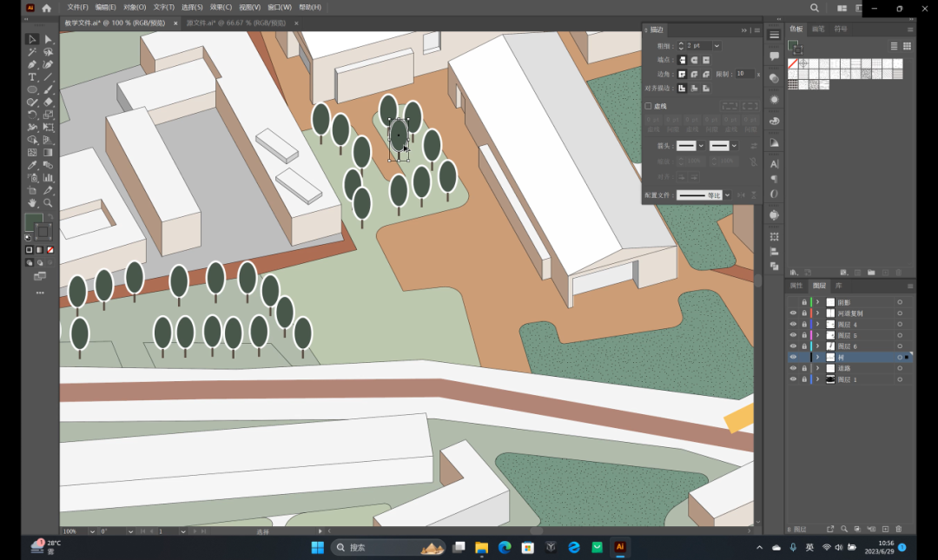
Task: Switch to the 属性 panel tab
Action: [x=796, y=286]
